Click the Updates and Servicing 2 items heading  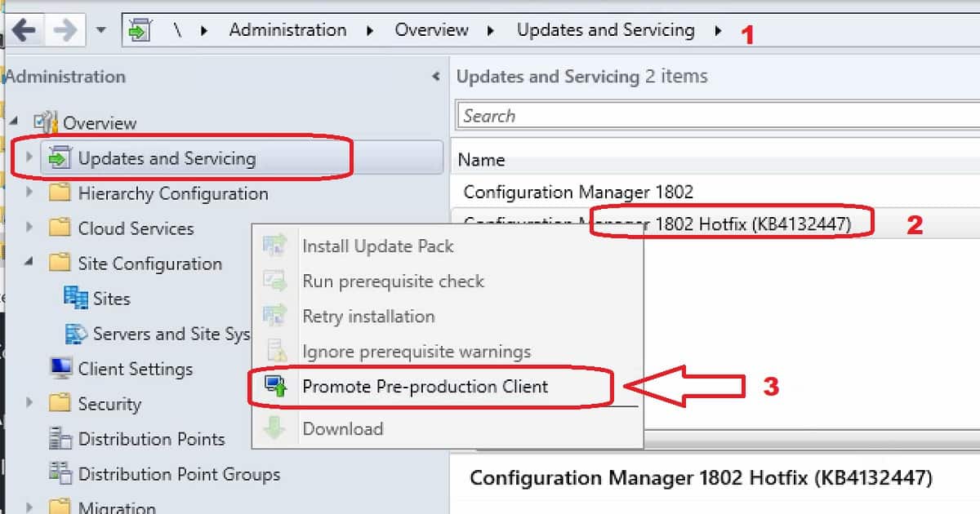(x=582, y=77)
